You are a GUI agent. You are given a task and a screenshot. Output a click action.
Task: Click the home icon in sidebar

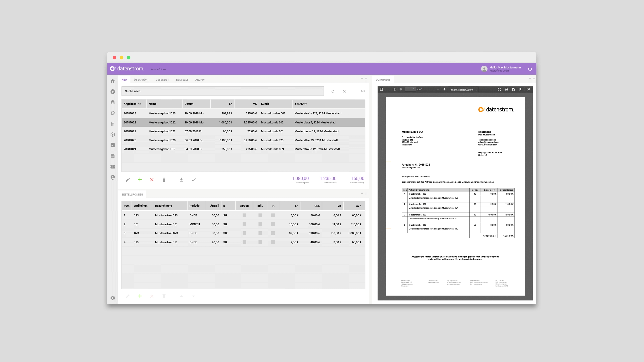coord(113,81)
